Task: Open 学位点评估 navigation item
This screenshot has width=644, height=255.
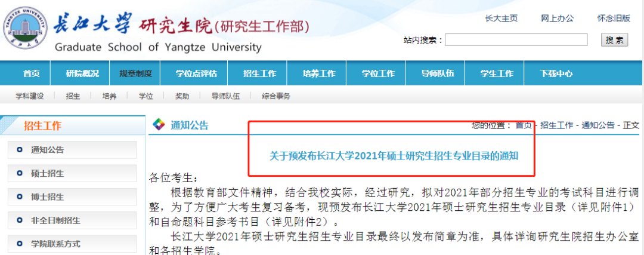Action: coord(196,73)
